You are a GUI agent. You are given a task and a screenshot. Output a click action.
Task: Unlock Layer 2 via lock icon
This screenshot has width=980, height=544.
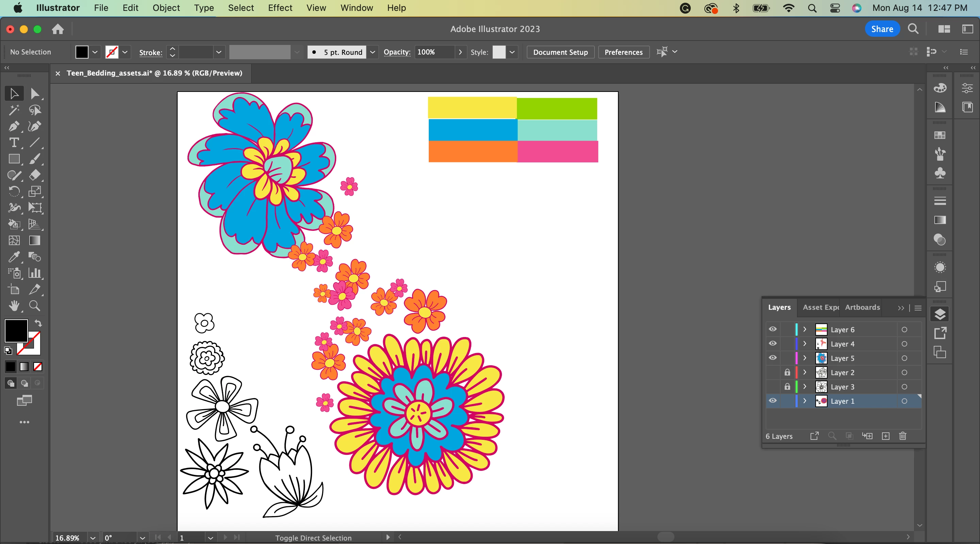coord(787,372)
